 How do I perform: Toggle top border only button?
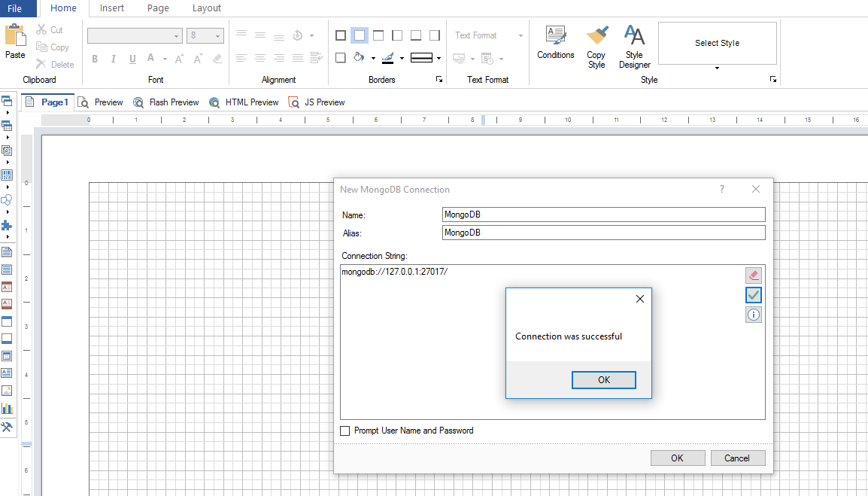(378, 35)
